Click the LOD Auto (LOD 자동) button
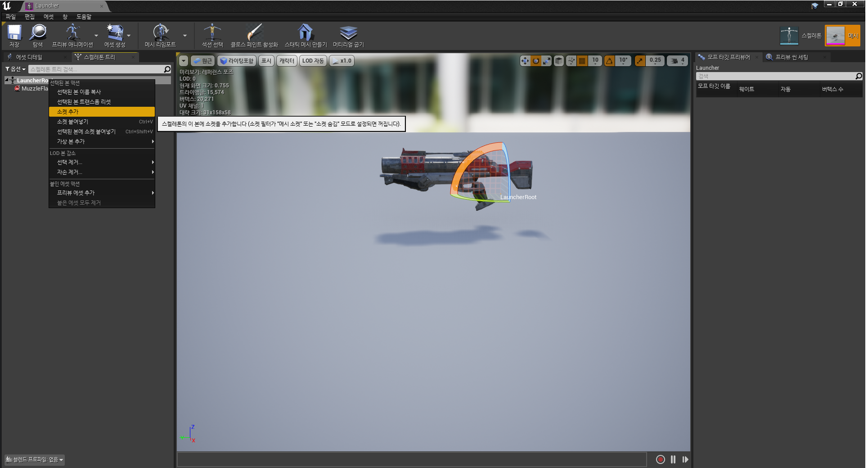Viewport: 868px width, 468px height. (313, 61)
